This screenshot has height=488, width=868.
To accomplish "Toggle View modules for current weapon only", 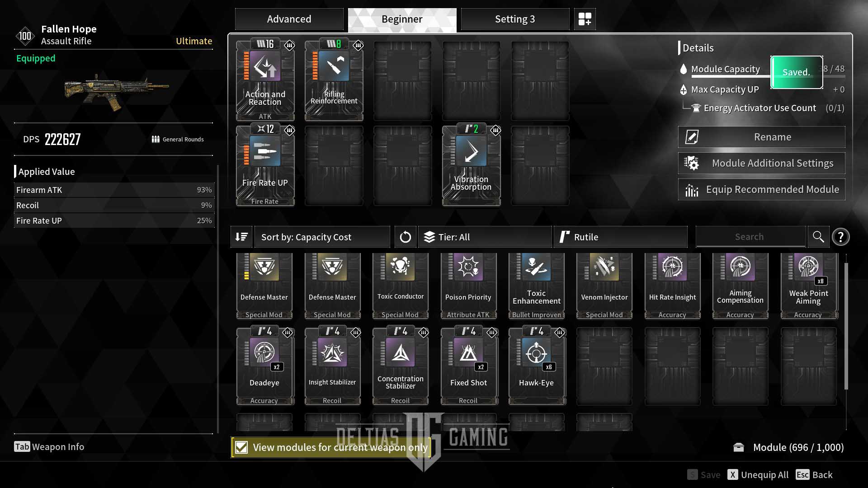I will click(241, 447).
